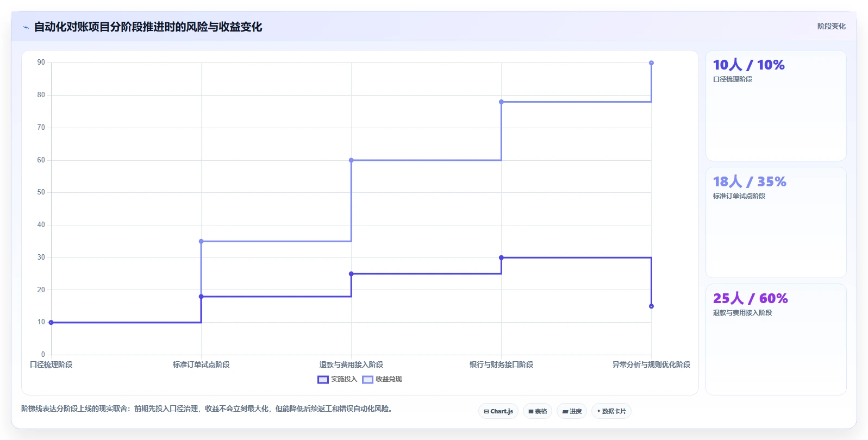Toggle the 实施投入 legend series
This screenshot has height=440, width=868.
[x=338, y=379]
